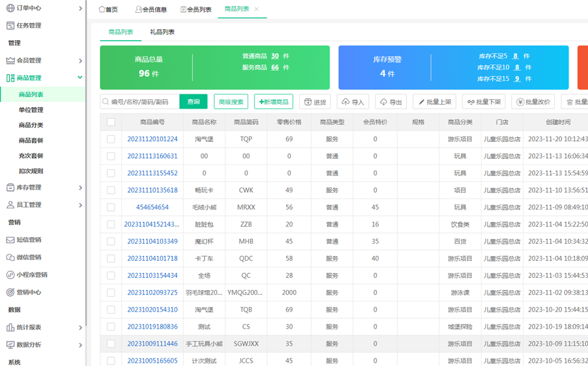Click the 订单中心 globe icon
This screenshot has height=366, width=588.
coord(10,8)
